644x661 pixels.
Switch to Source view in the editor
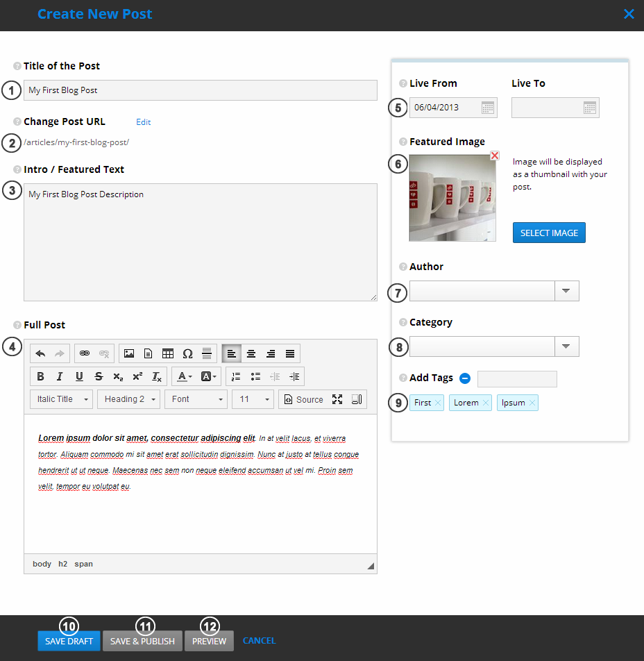pos(303,399)
